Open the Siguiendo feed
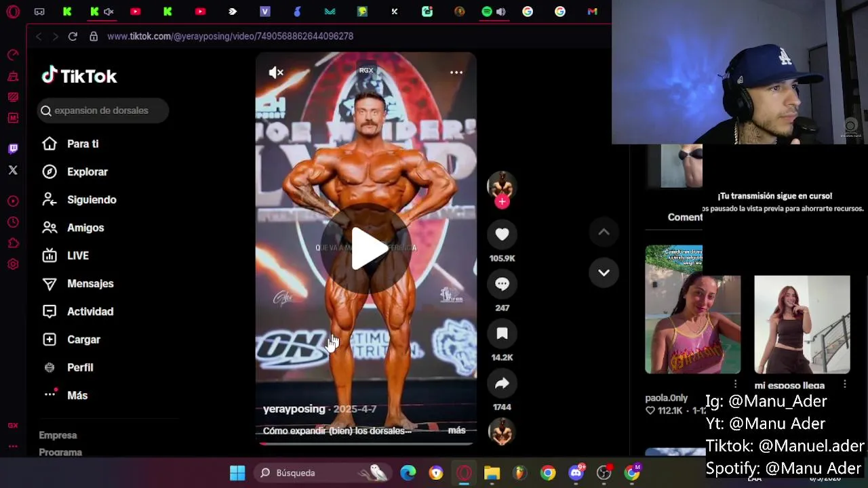The image size is (868, 488). (x=92, y=200)
